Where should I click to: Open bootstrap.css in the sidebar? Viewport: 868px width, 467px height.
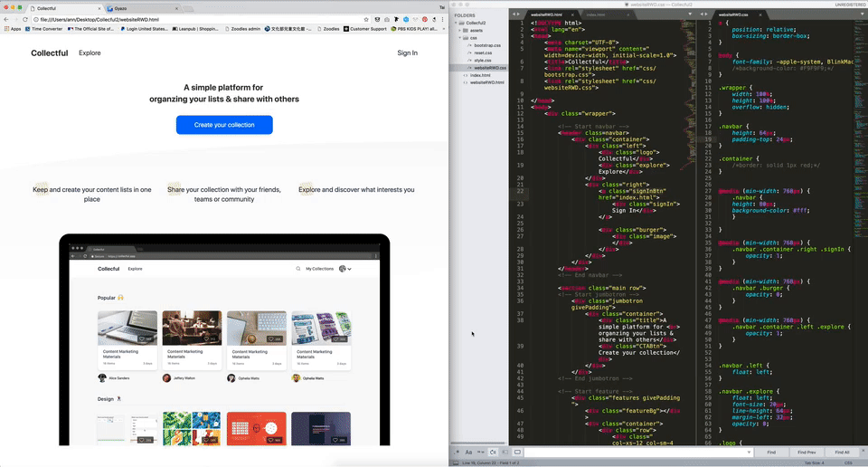(487, 45)
